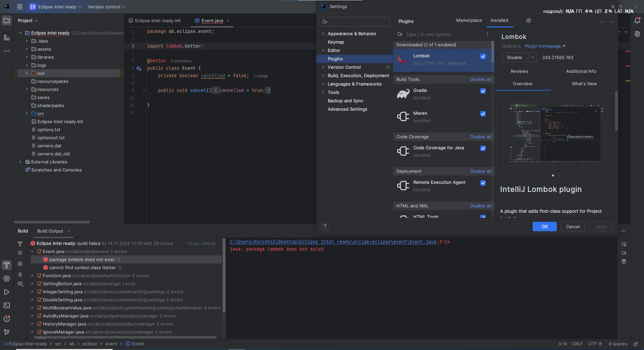Open the Reviews tab for Lombok
Viewport: 644px width, 350px height.
coord(519,71)
